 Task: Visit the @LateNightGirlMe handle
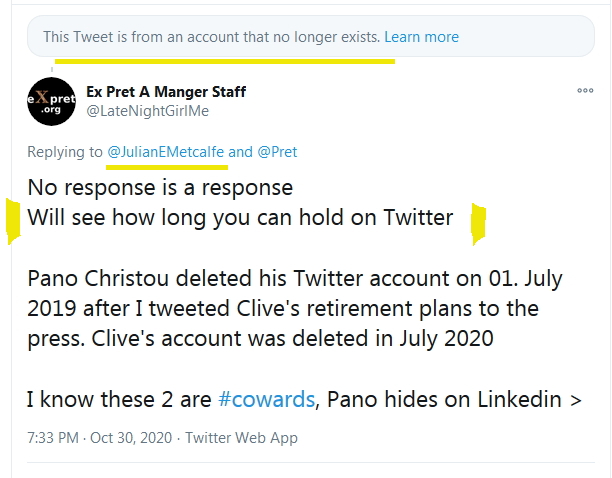[x=148, y=110]
